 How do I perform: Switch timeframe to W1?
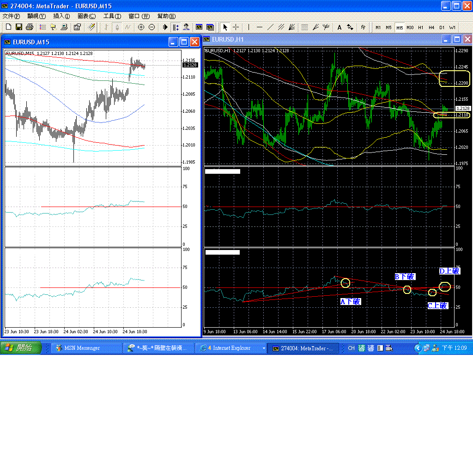click(x=453, y=27)
